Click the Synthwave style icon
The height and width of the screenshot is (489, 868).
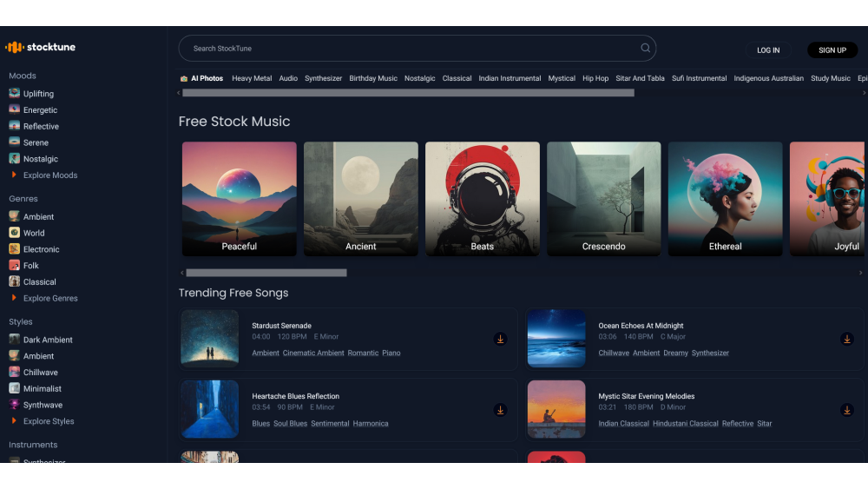point(15,404)
